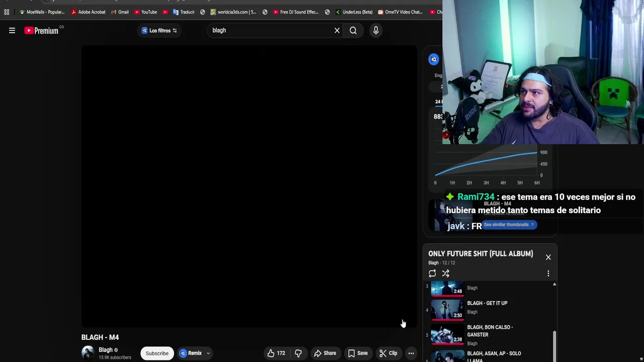Open Blagh channel name link
Screen dimensions: 644x362
coord(105,350)
